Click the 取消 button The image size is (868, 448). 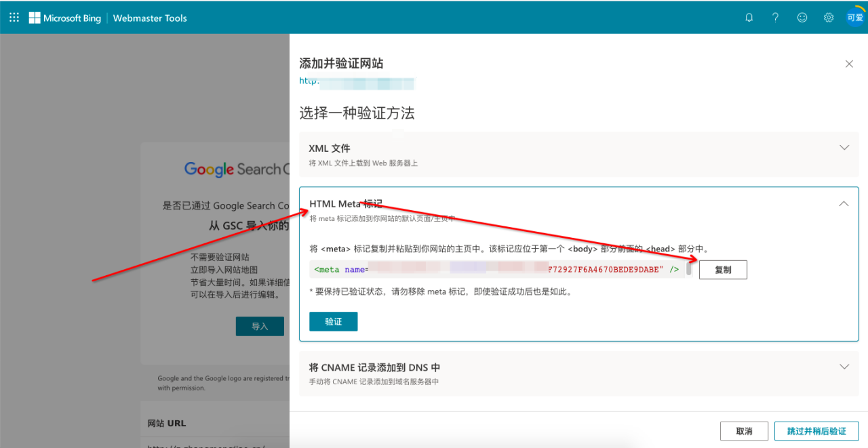pyautogui.click(x=744, y=431)
